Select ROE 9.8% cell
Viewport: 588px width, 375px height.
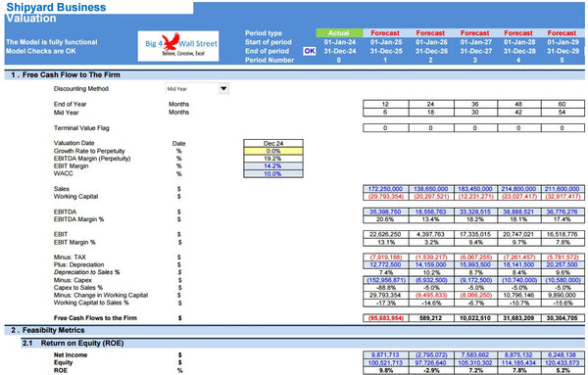tap(385, 370)
